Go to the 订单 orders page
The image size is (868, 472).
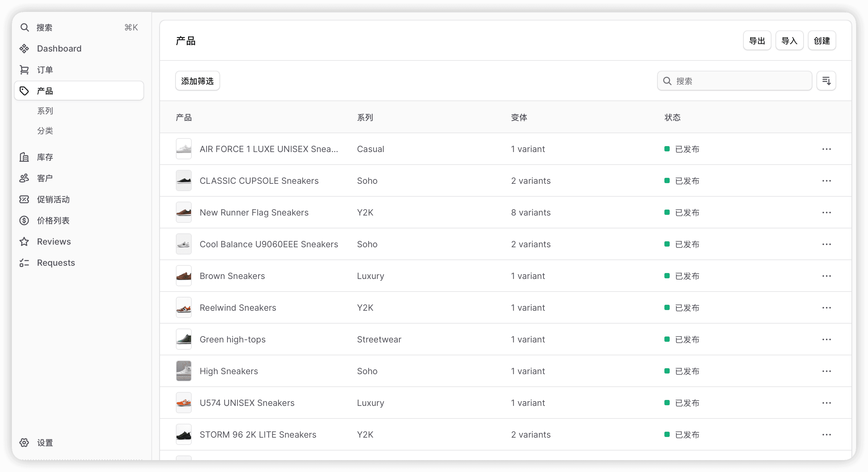tap(45, 70)
